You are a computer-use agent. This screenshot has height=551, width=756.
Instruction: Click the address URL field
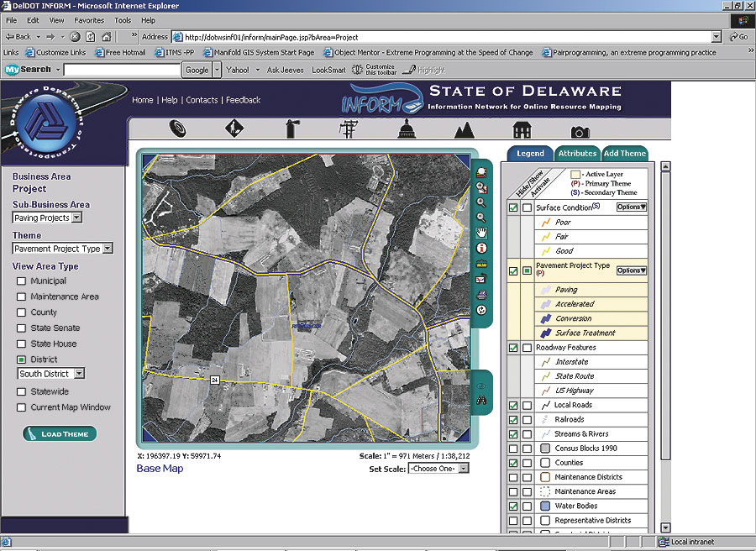coord(448,37)
